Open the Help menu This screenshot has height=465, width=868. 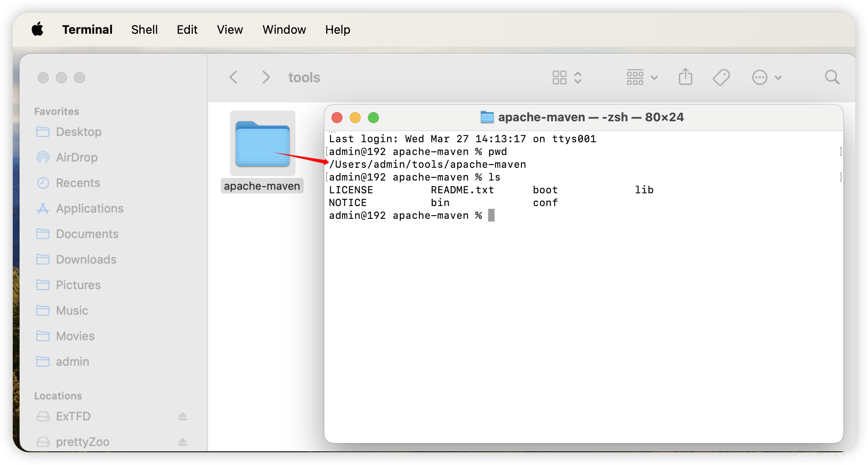337,30
